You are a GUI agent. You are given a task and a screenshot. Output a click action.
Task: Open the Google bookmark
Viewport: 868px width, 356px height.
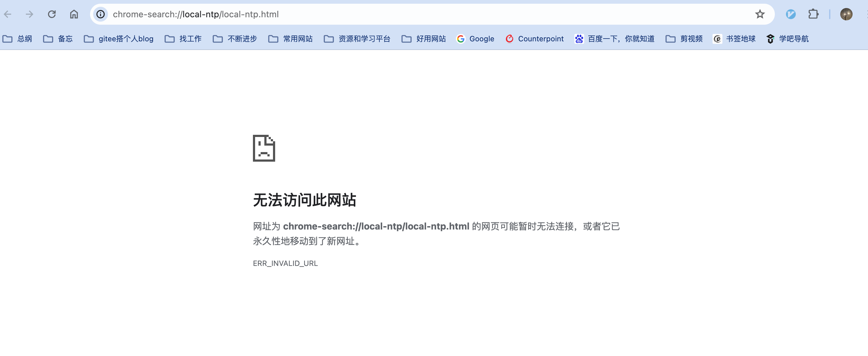(475, 39)
